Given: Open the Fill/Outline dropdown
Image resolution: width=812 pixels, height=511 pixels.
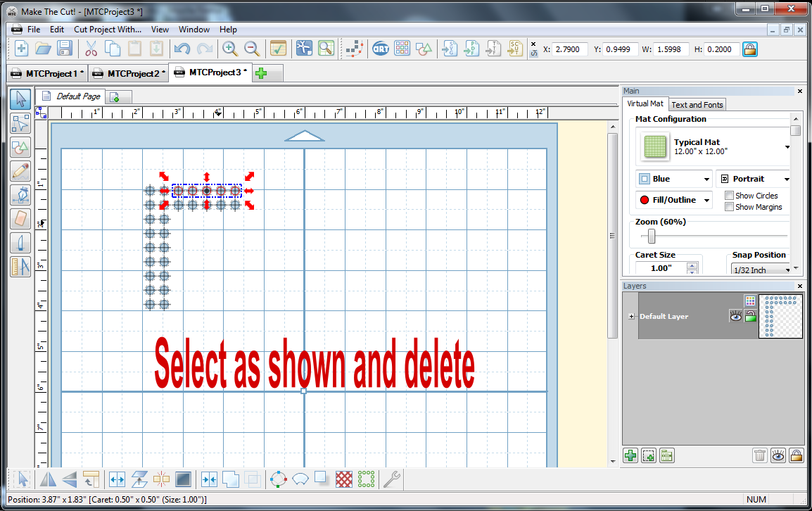Looking at the screenshot, I should click(x=673, y=200).
